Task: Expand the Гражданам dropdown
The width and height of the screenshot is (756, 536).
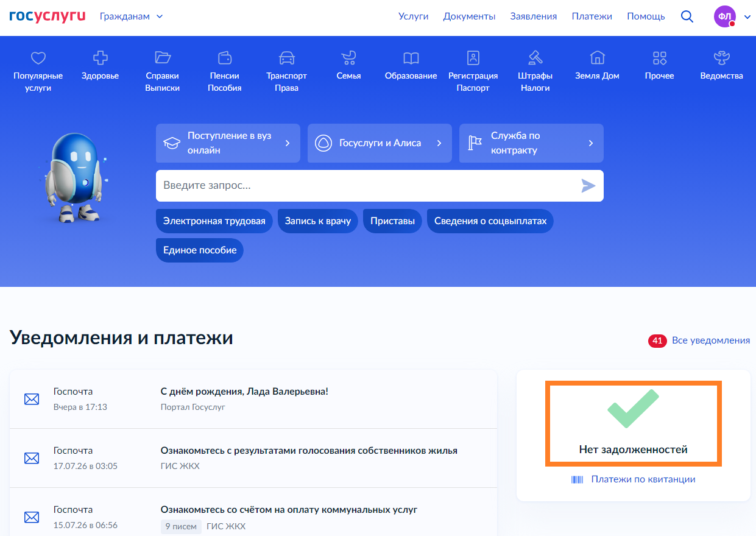Action: (131, 16)
